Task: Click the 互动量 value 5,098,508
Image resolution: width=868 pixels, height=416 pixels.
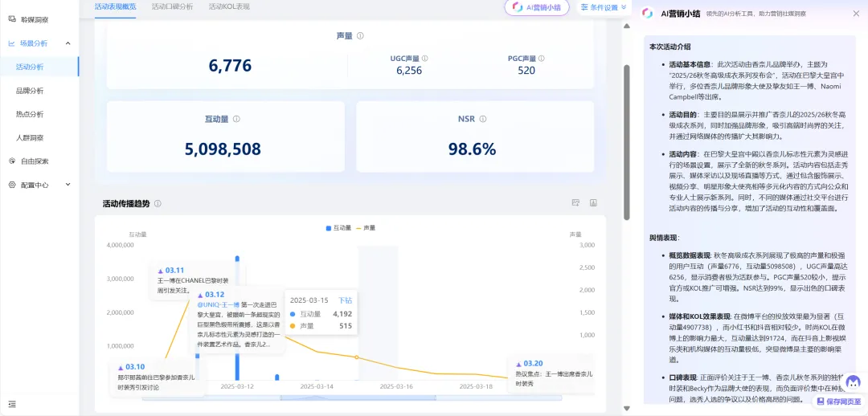Action: click(x=223, y=149)
